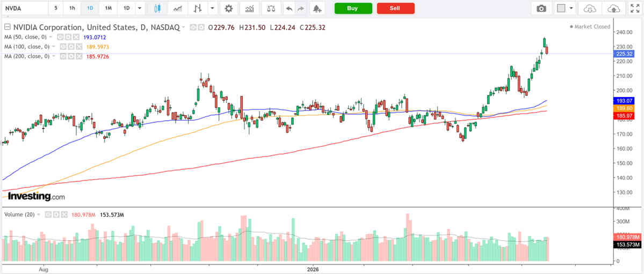Redo the chart action
Viewport: 644px width, 274px height.
coord(301,8)
